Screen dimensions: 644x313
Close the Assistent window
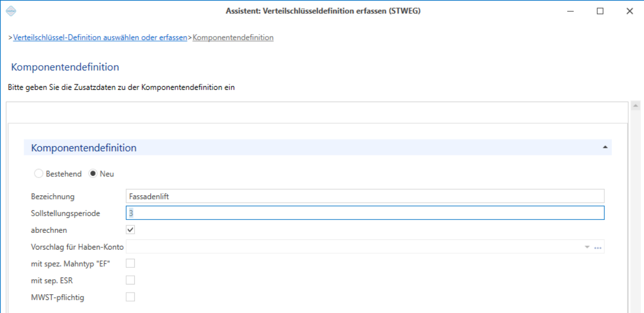(629, 11)
